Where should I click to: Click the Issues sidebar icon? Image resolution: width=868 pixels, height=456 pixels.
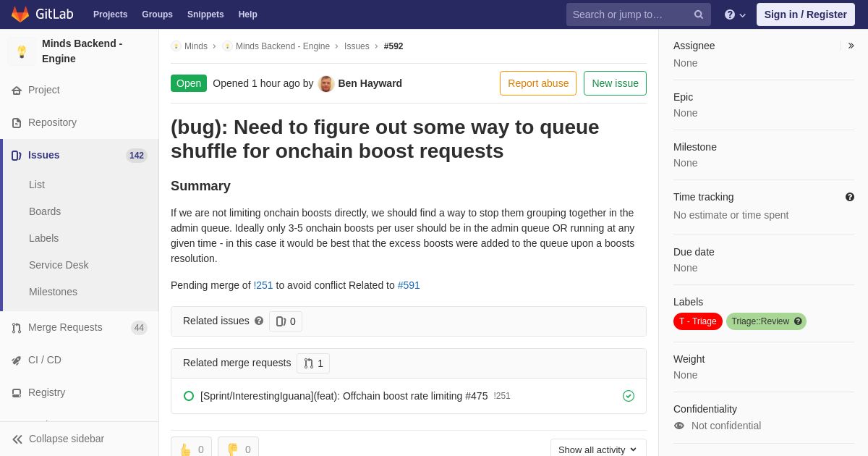[17, 156]
